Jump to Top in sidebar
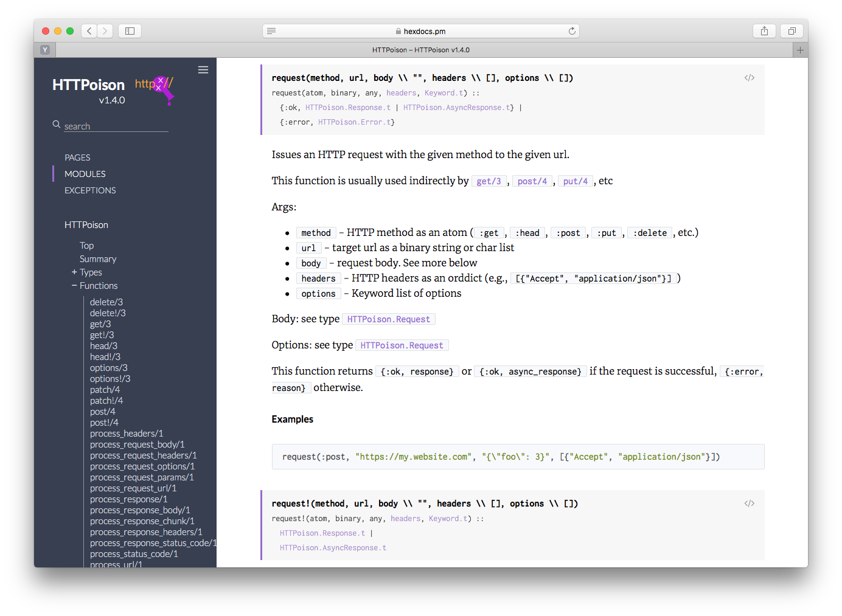The width and height of the screenshot is (842, 616). [x=86, y=246]
